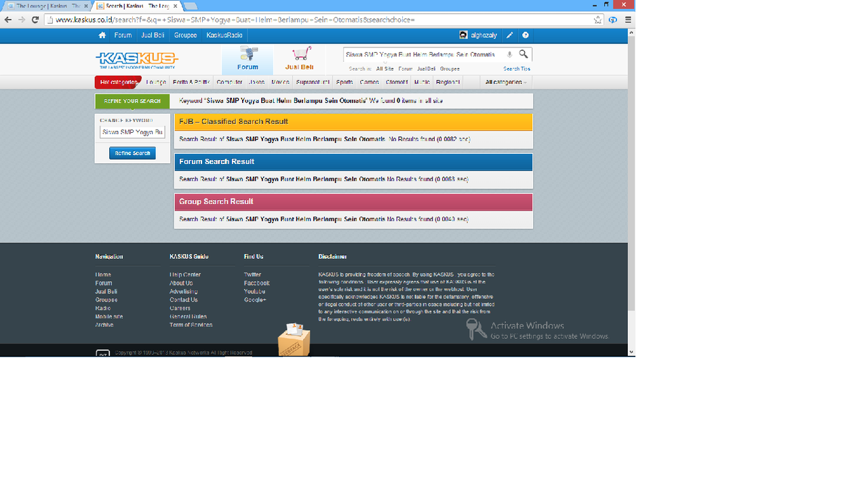The image size is (868, 488).
Task: Select Groupee search scope
Action: (x=450, y=68)
